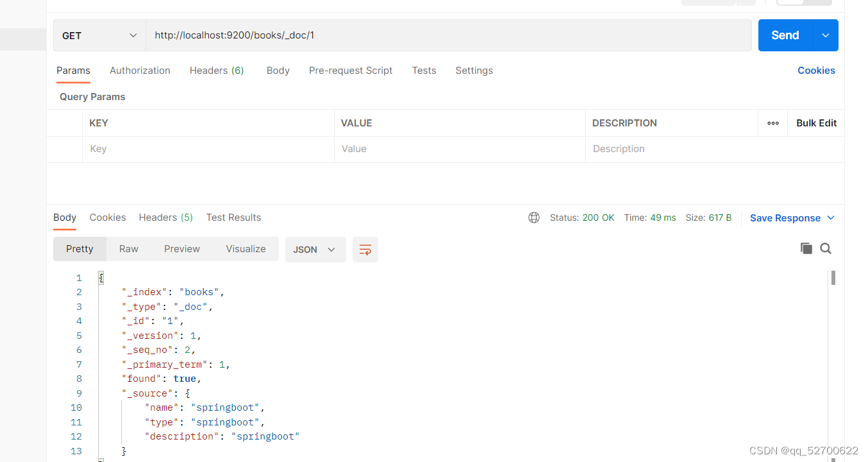Screen dimensions: 868x462
Task: Click the Size: 617 B text
Action: pyautogui.click(x=709, y=218)
